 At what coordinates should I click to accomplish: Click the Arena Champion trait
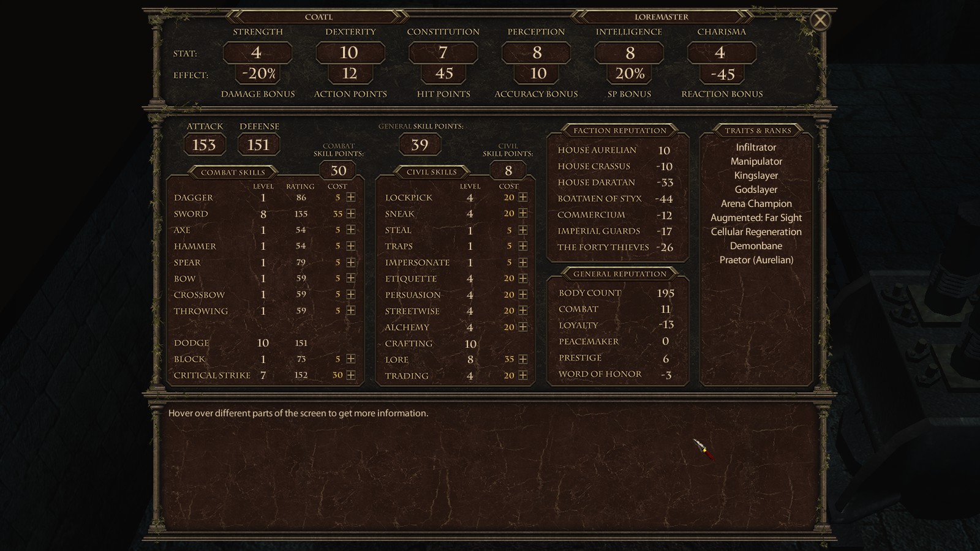coord(756,204)
